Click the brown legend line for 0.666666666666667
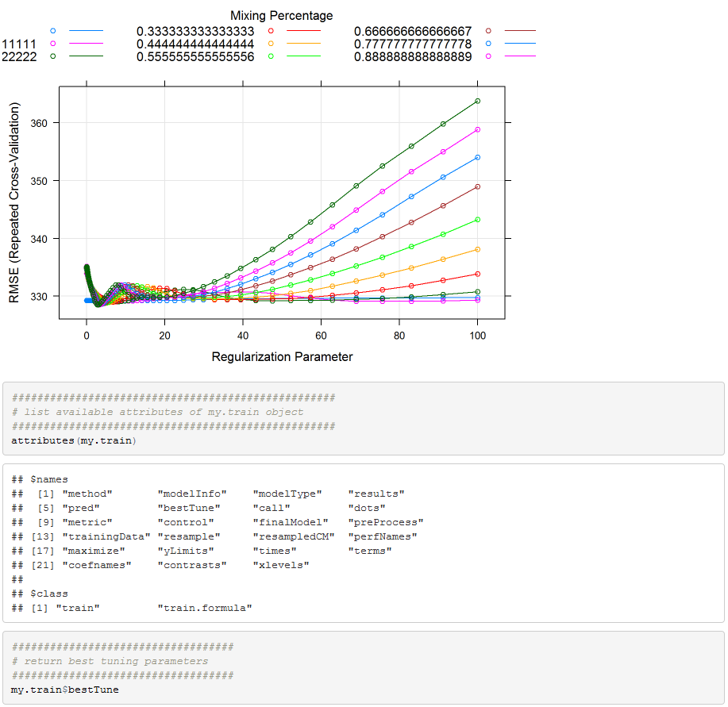 [x=520, y=31]
